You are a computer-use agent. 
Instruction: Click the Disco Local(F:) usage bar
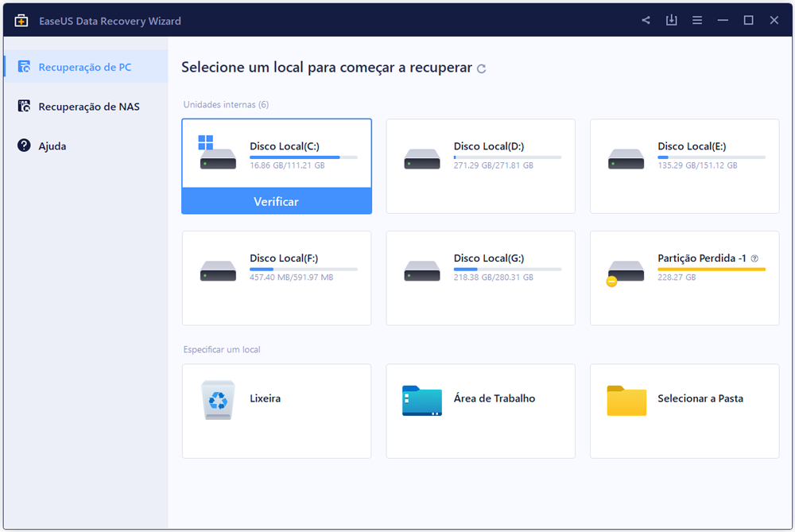click(303, 270)
